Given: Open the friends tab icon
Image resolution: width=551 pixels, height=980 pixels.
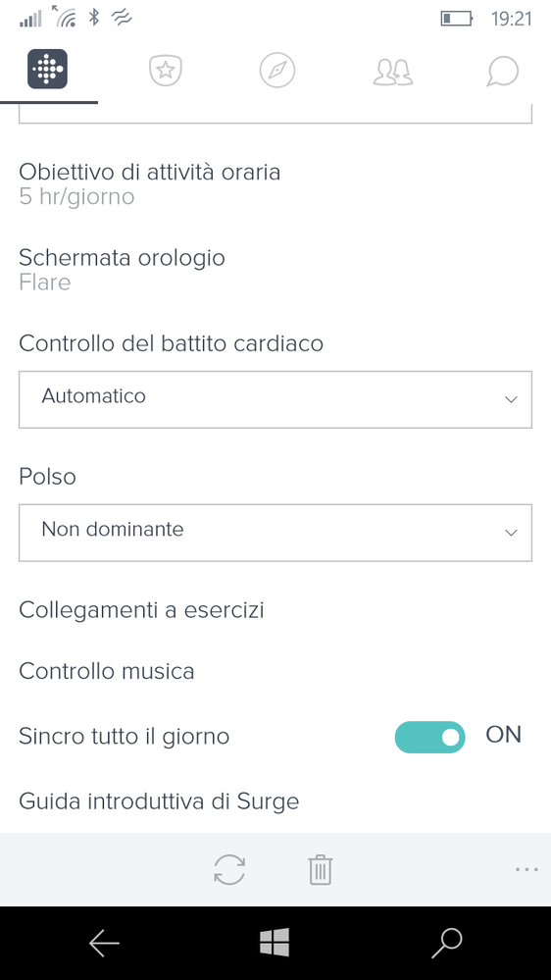Looking at the screenshot, I should coord(393,72).
